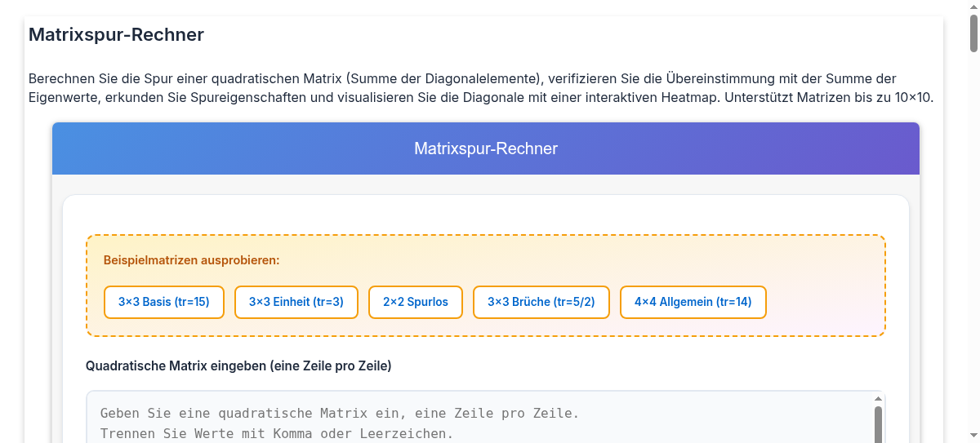Load the 3×3 Basis (tr=15) example

click(163, 302)
